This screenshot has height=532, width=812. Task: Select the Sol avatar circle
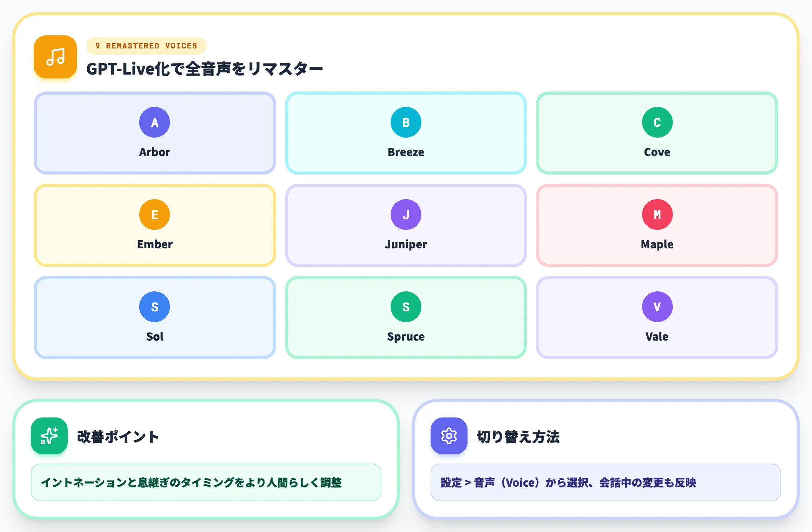(155, 307)
